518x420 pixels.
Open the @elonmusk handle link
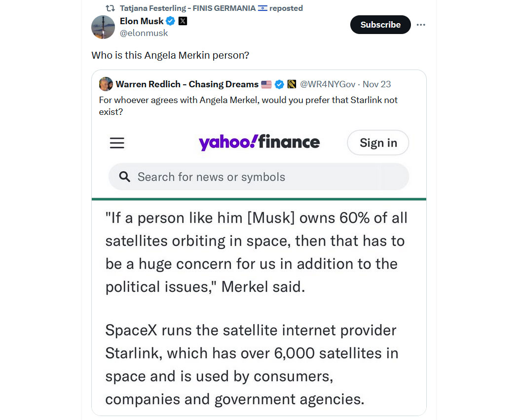coord(144,33)
